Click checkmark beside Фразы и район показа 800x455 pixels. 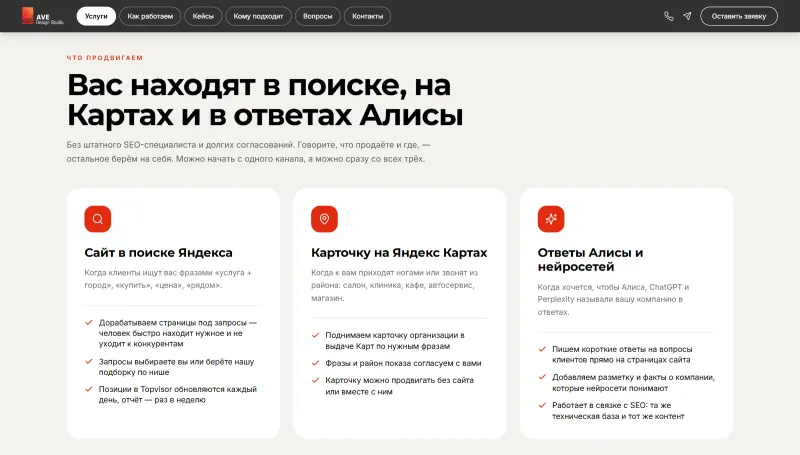pyautogui.click(x=315, y=363)
